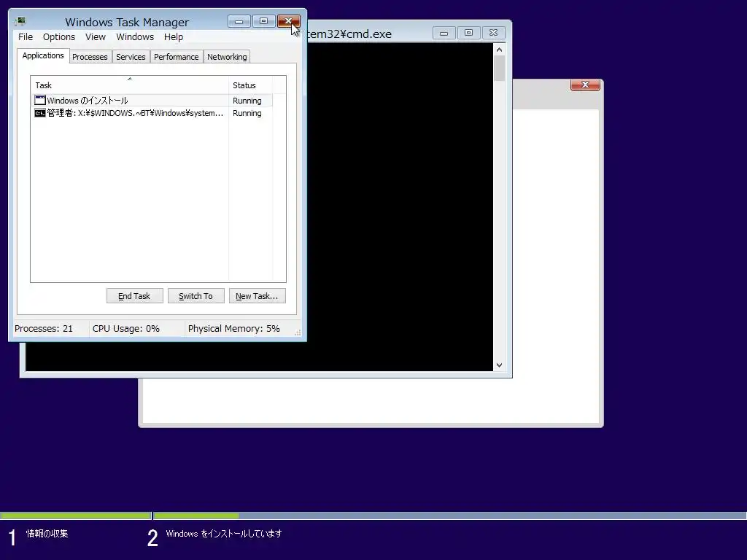Minimize the Windows Task Manager window
The width and height of the screenshot is (747, 560).
pos(239,21)
